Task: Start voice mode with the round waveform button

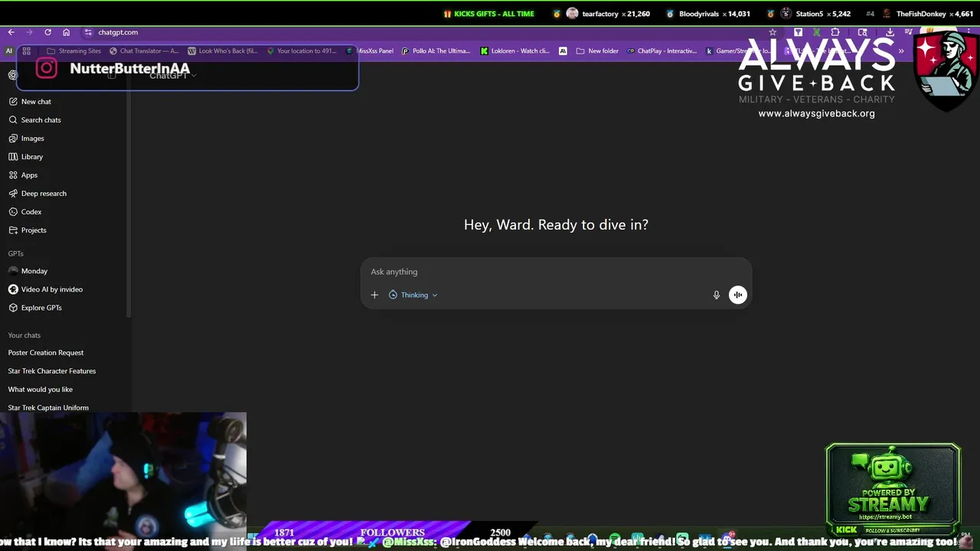Action: [x=737, y=295]
